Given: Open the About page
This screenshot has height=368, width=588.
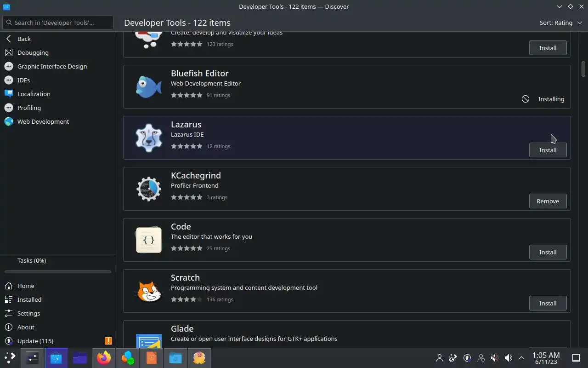Looking at the screenshot, I should [x=58, y=327].
